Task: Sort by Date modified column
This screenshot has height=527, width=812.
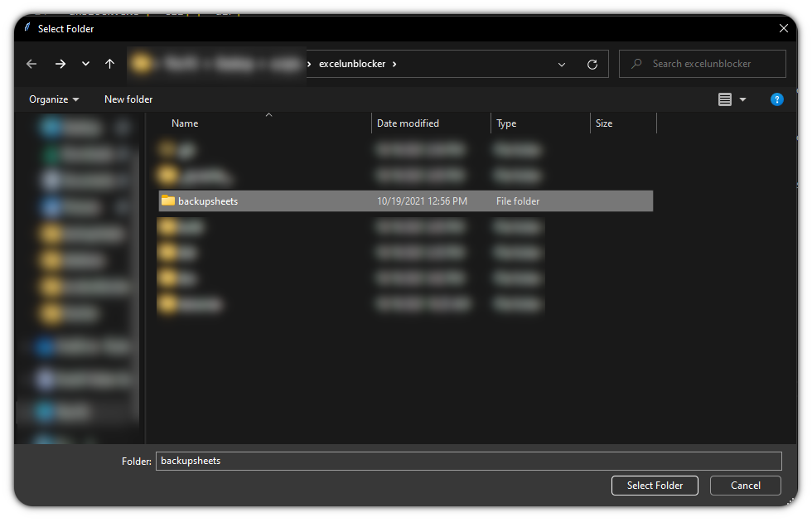Action: [408, 123]
